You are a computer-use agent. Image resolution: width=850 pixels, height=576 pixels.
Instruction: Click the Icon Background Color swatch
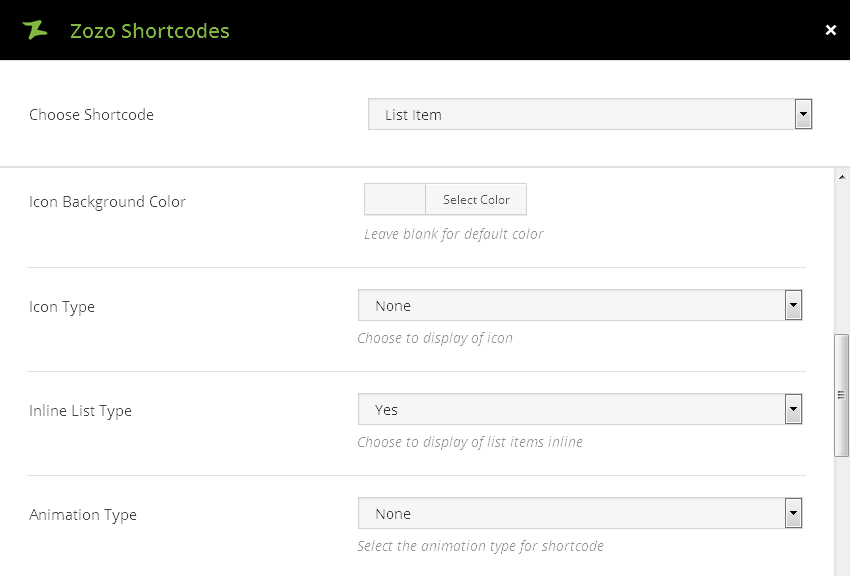395,199
